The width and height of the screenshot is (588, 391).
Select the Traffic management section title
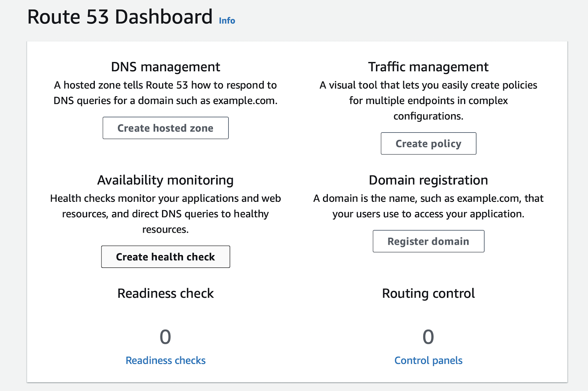(429, 67)
